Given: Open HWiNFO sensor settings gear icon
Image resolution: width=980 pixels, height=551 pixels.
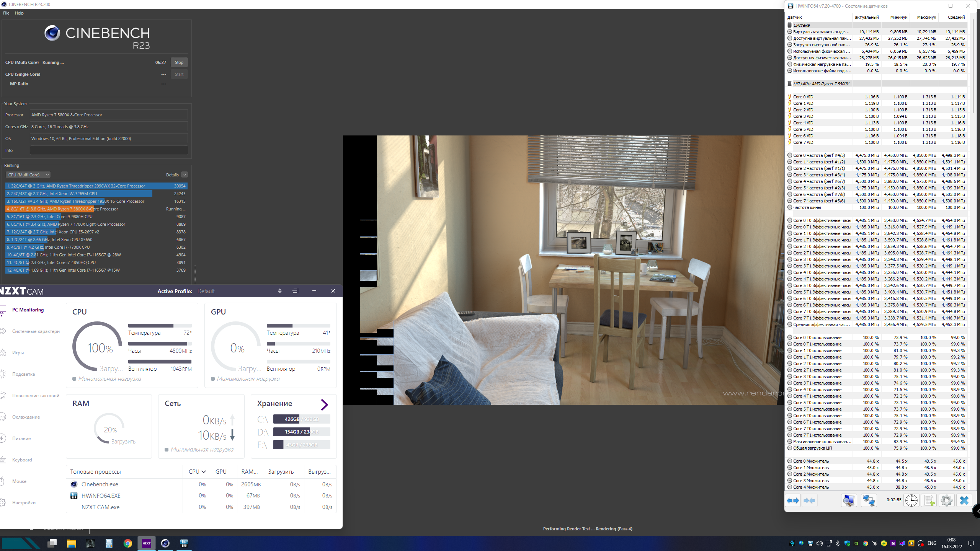Looking at the screenshot, I should (946, 500).
